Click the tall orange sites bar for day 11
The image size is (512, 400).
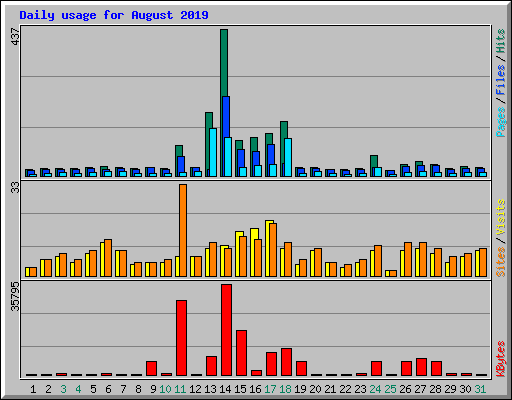point(183,230)
